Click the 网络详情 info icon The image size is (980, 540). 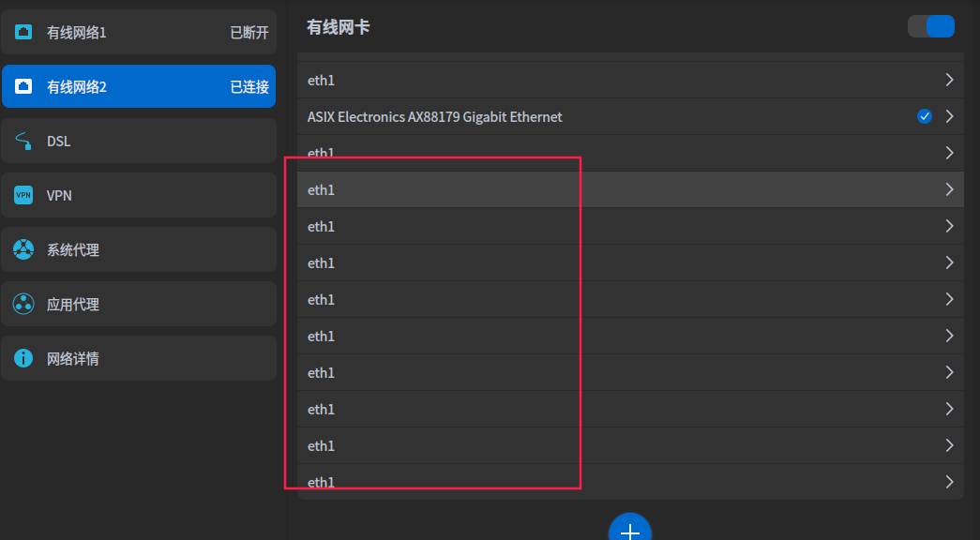coord(23,358)
